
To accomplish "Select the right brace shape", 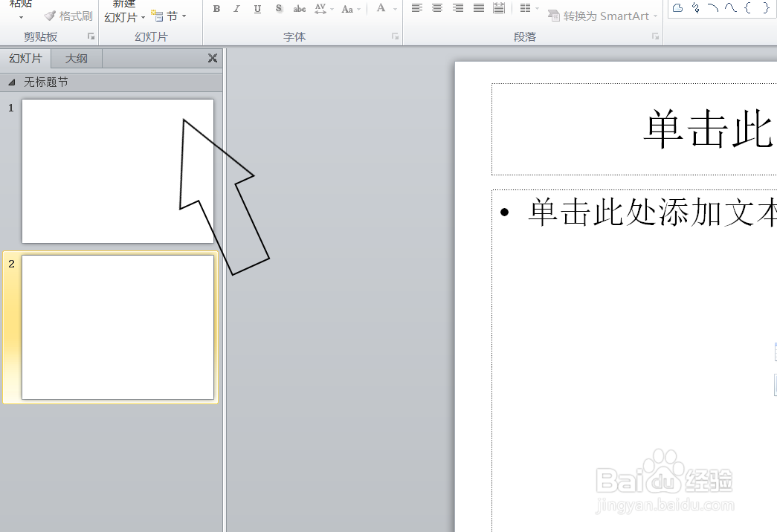I will coord(765,7).
